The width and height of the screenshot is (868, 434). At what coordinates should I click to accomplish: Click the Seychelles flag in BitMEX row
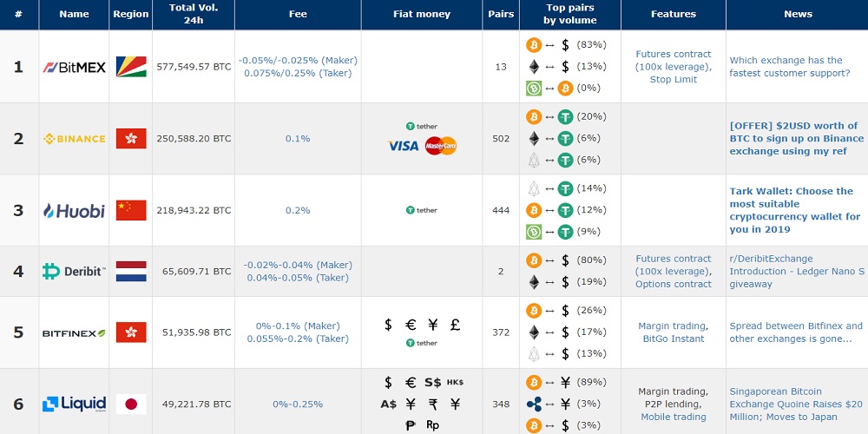131,67
